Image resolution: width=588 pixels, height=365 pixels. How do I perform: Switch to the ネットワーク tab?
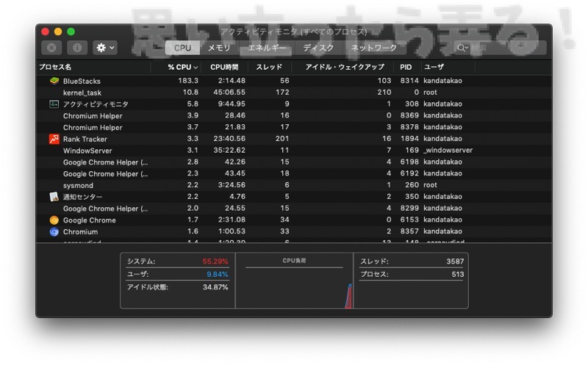pyautogui.click(x=374, y=48)
